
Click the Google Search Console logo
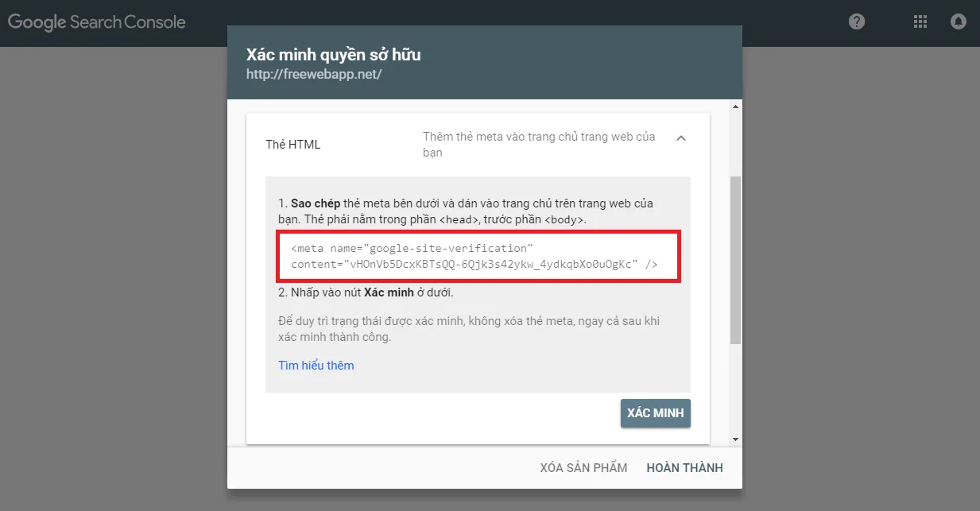(x=97, y=22)
